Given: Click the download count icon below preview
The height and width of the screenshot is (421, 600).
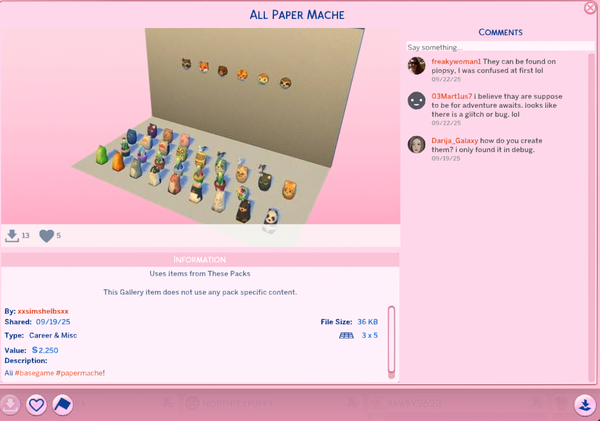Looking at the screenshot, I should [12, 236].
